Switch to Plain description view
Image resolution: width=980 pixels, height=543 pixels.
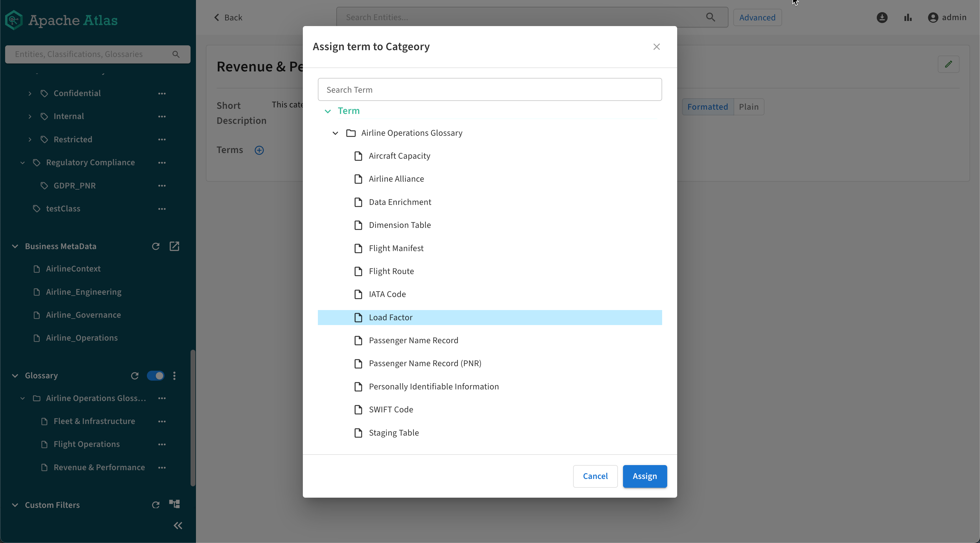point(748,107)
